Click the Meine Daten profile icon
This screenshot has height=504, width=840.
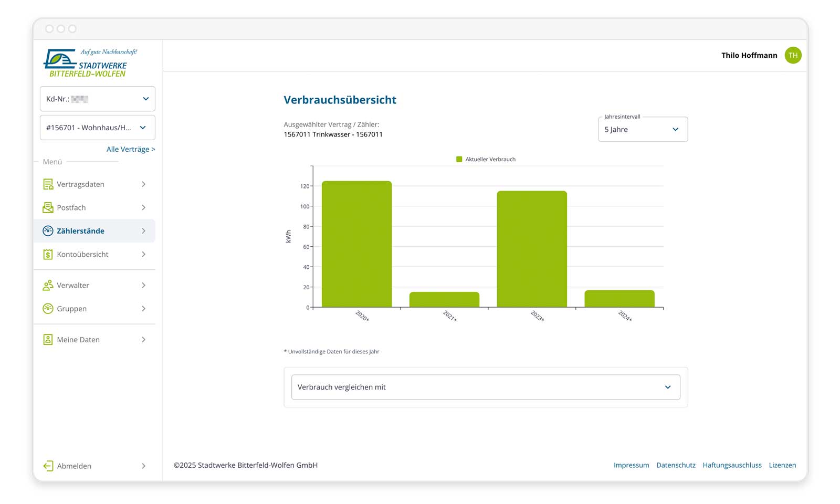pos(48,340)
